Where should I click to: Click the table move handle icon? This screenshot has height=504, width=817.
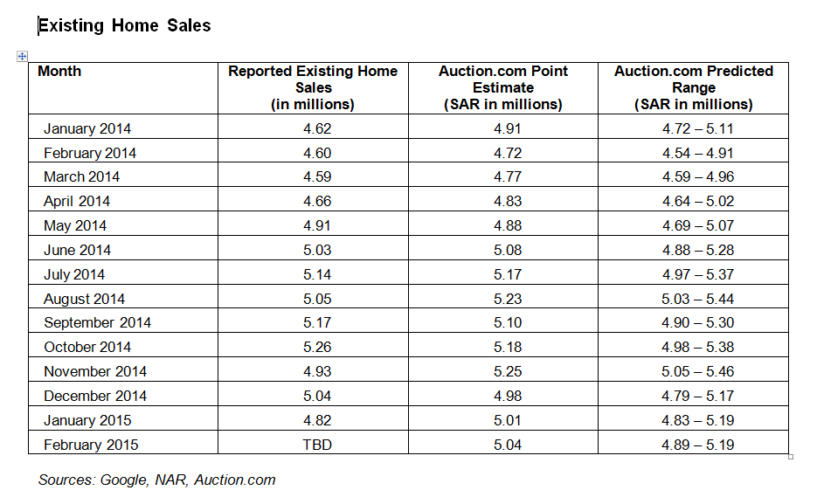[x=23, y=57]
